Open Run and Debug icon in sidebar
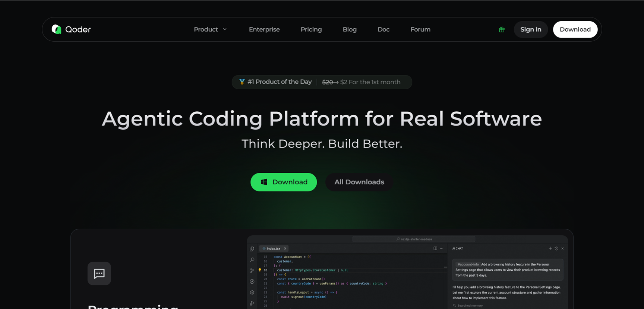This screenshot has height=309, width=644. [252, 303]
